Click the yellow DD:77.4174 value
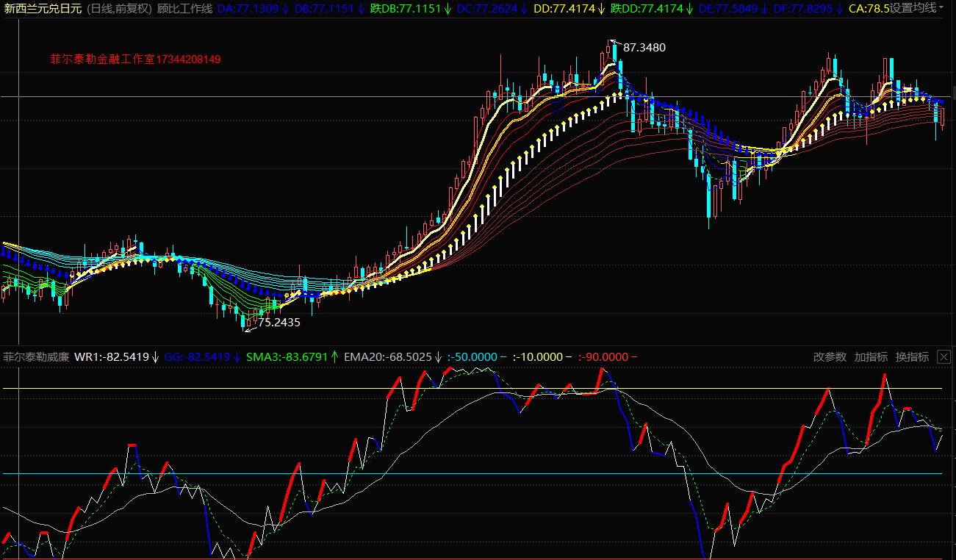This screenshot has height=560, width=956. [x=564, y=9]
